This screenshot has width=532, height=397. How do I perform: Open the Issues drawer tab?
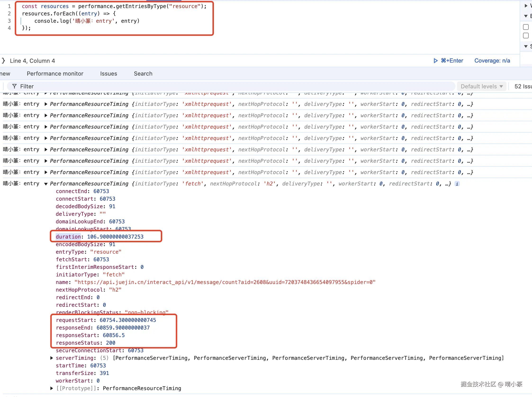pos(109,73)
